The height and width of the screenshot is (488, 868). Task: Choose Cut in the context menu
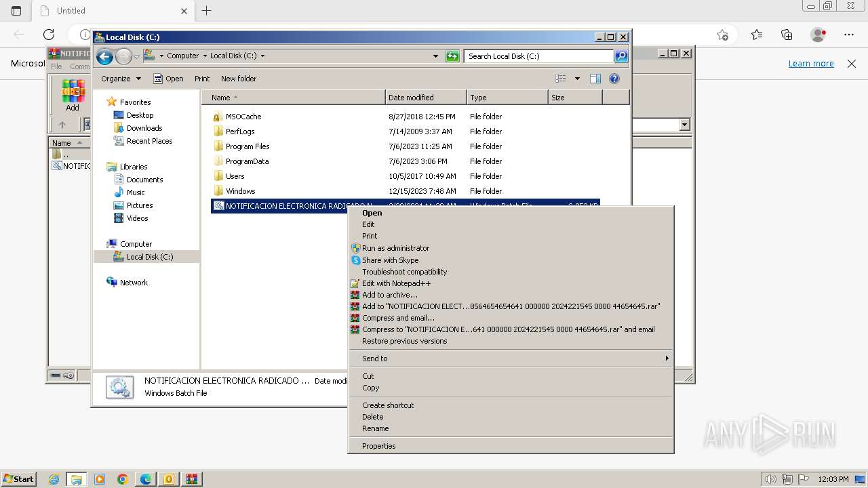click(511, 376)
